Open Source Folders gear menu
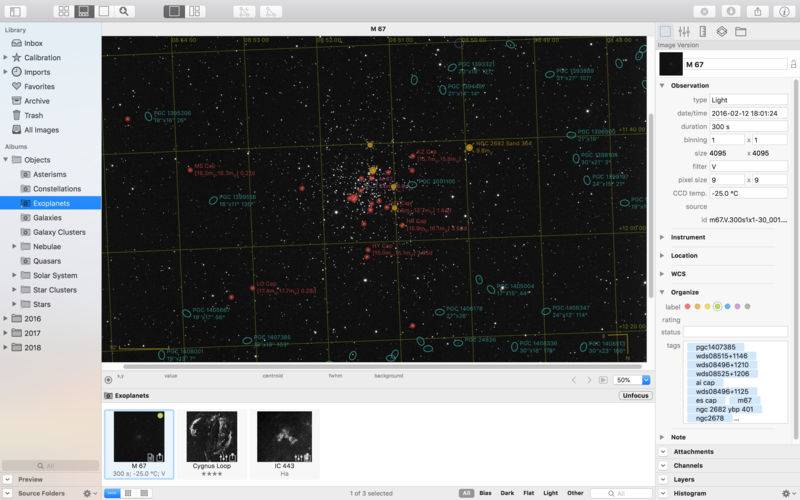This screenshot has width=800, height=500. tap(90, 493)
